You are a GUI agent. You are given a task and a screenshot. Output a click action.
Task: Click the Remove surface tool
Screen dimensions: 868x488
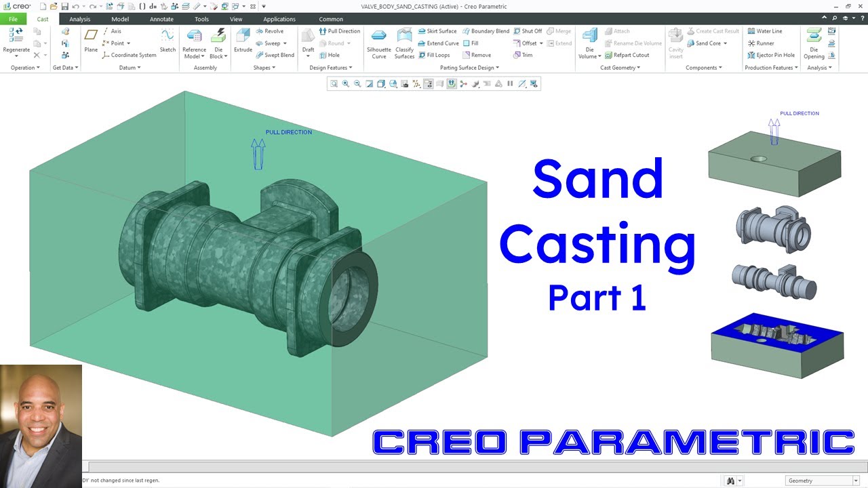tap(476, 55)
